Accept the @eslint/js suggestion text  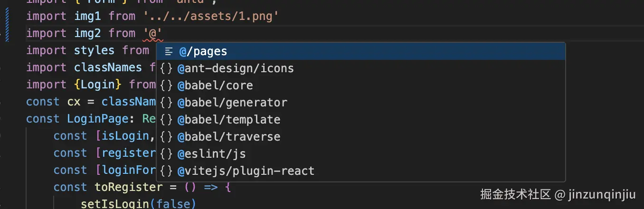point(211,154)
